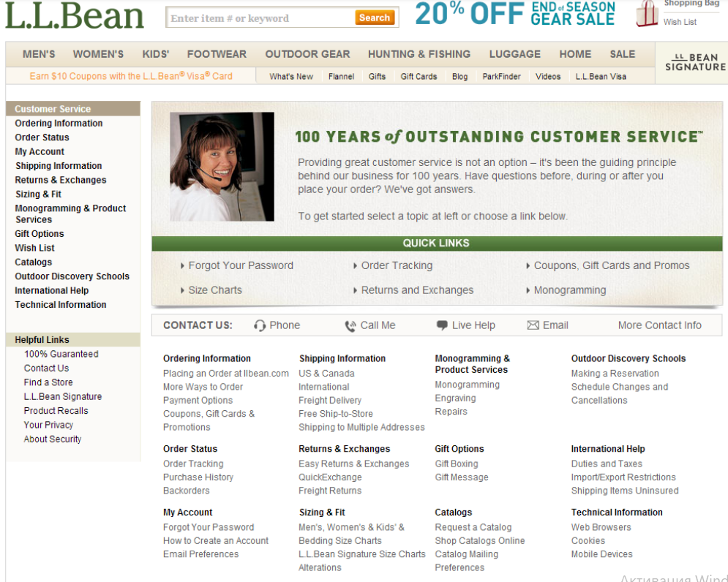Open the Wish List link in header
The width and height of the screenshot is (728, 582).
[x=680, y=22]
